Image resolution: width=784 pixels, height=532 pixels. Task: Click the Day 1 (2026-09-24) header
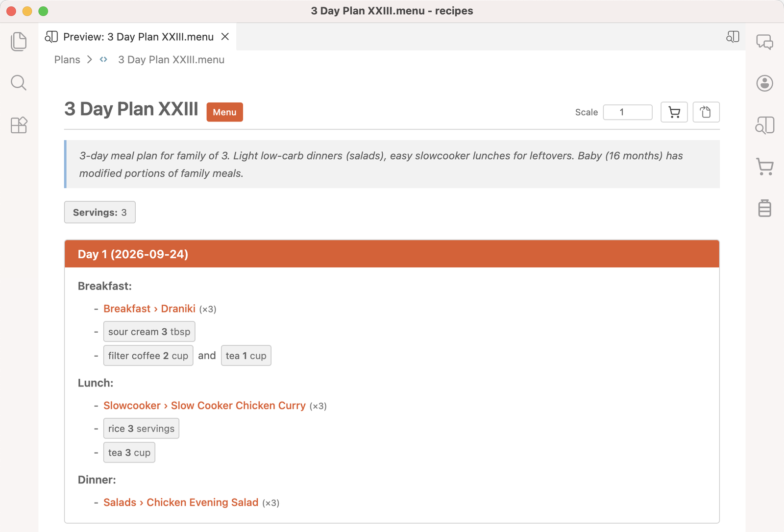click(x=392, y=254)
